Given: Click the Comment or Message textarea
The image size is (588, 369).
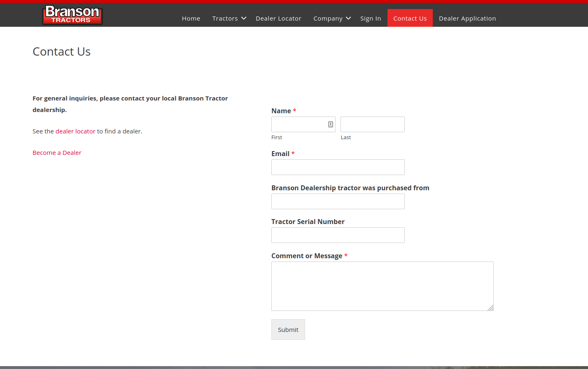Looking at the screenshot, I should (x=383, y=286).
